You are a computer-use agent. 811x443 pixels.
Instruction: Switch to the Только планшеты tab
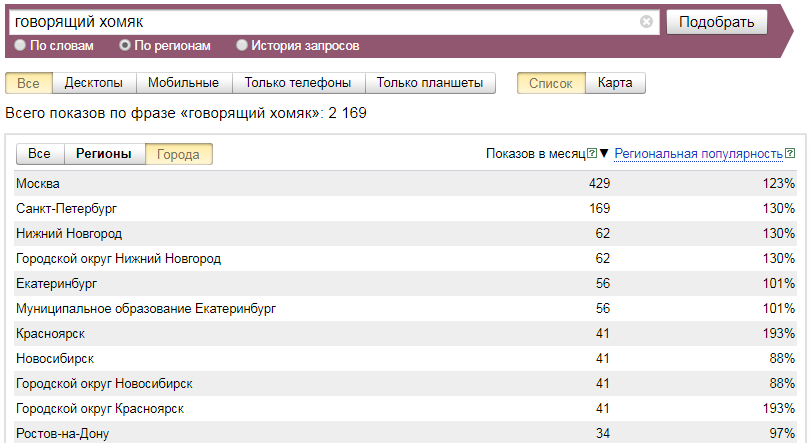[430, 83]
